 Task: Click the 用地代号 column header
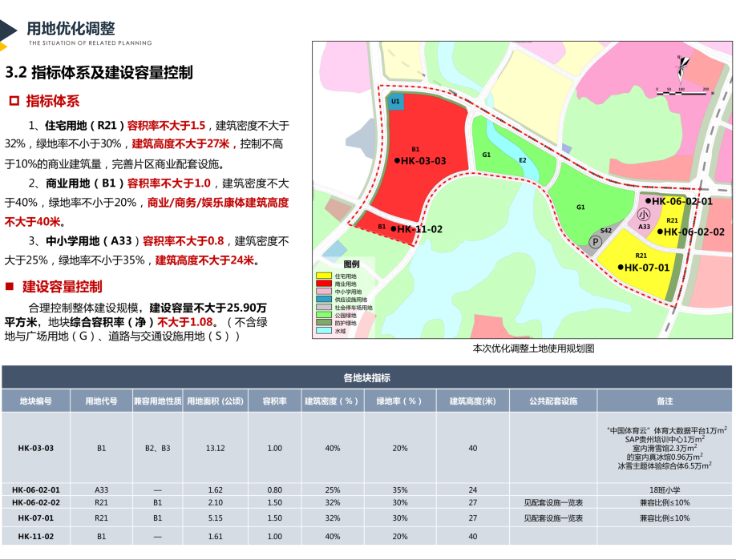(x=101, y=401)
